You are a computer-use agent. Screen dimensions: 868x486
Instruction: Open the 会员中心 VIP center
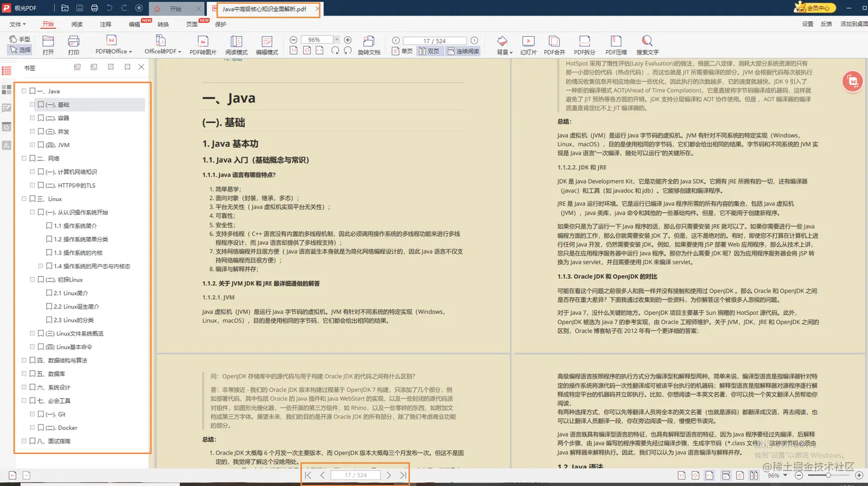pos(815,7)
